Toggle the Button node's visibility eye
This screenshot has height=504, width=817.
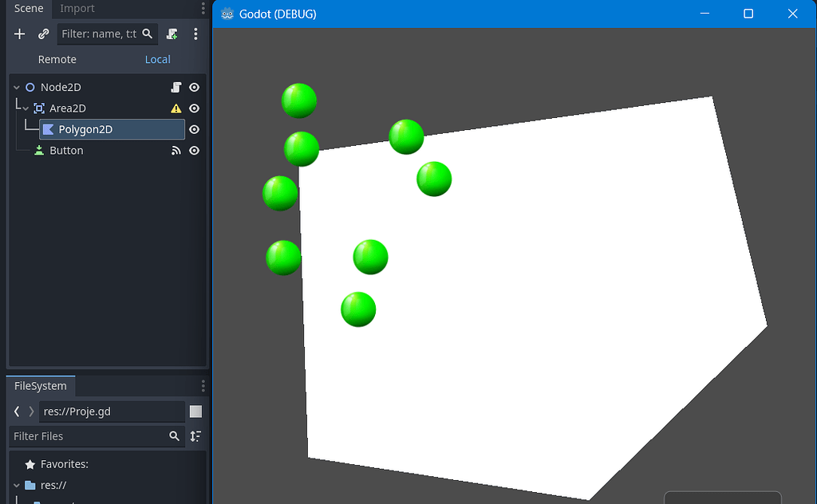(194, 150)
